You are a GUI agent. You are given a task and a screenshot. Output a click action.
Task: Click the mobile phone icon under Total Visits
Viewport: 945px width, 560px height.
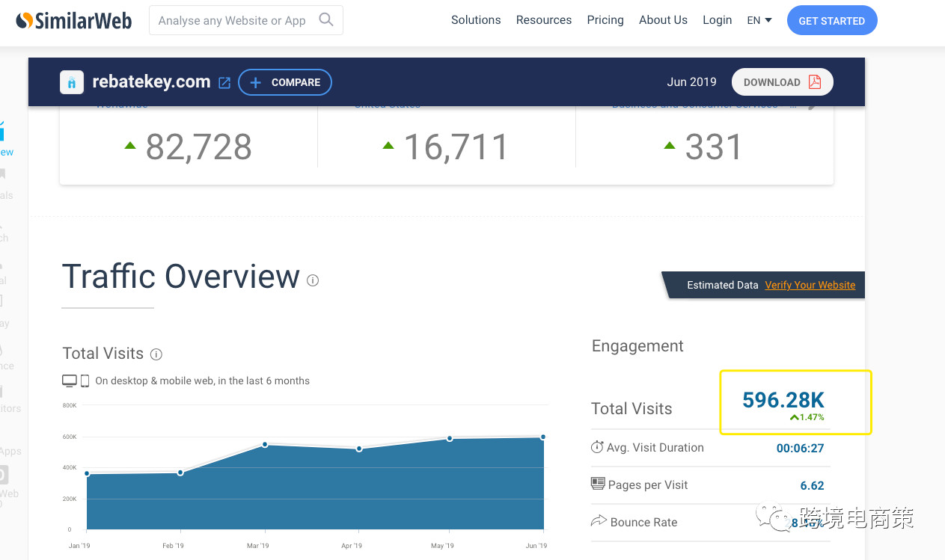(85, 381)
